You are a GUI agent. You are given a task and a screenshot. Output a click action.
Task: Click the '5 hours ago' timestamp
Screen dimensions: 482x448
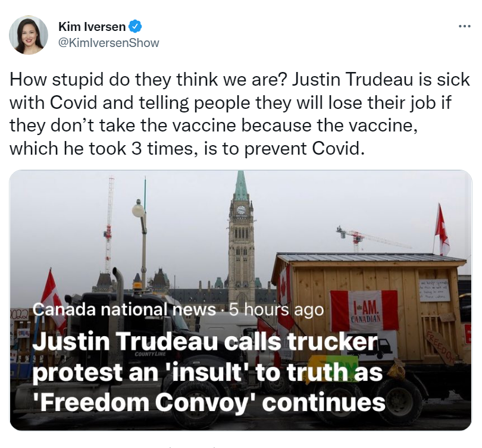click(x=276, y=310)
